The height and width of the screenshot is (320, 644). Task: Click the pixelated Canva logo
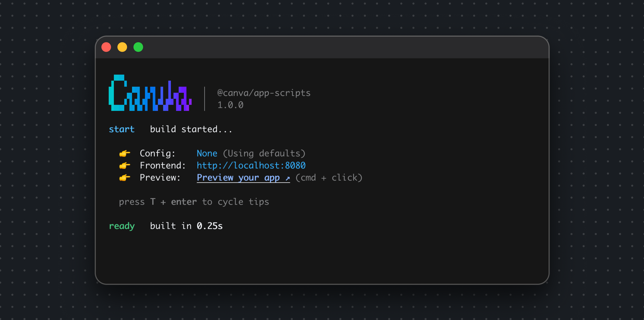pyautogui.click(x=150, y=93)
